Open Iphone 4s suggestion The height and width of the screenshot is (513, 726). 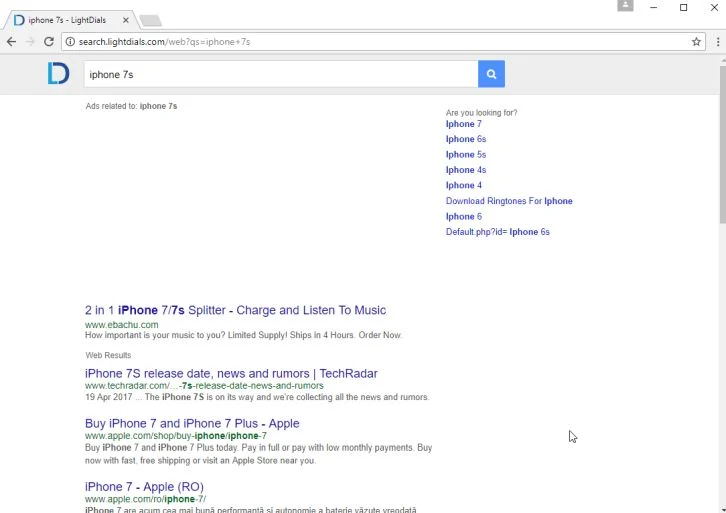pyautogui.click(x=466, y=170)
